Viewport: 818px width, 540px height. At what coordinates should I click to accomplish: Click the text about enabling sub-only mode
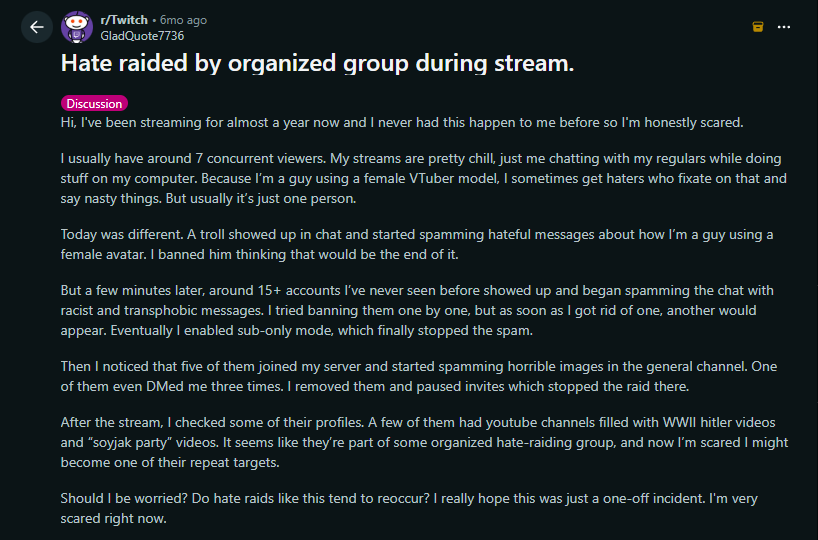click(x=338, y=329)
